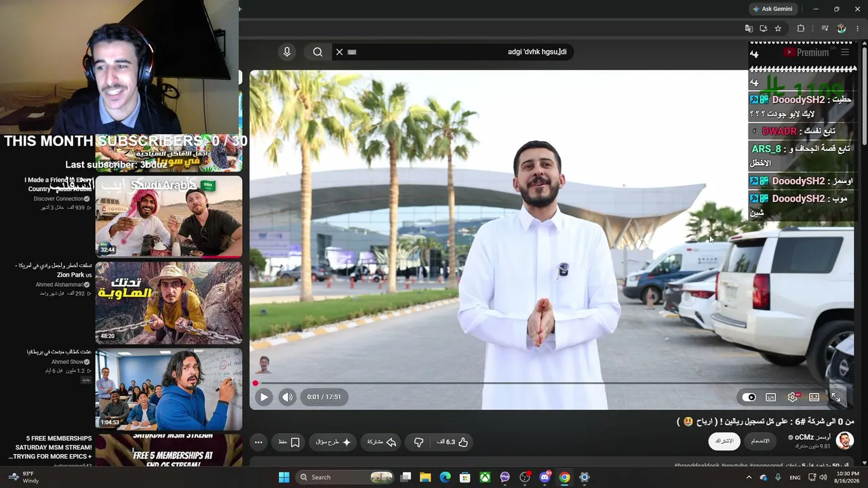Open the Ahmed Show channel link
The width and height of the screenshot is (868, 488).
[x=71, y=362]
